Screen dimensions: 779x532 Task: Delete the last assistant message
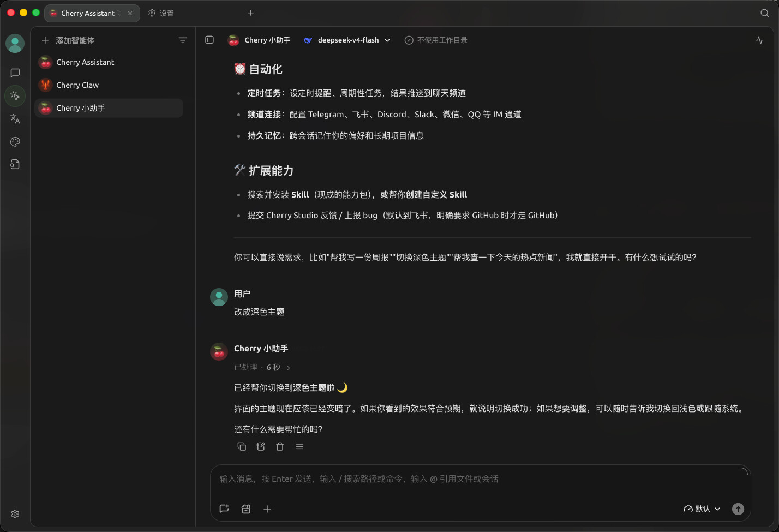click(280, 446)
